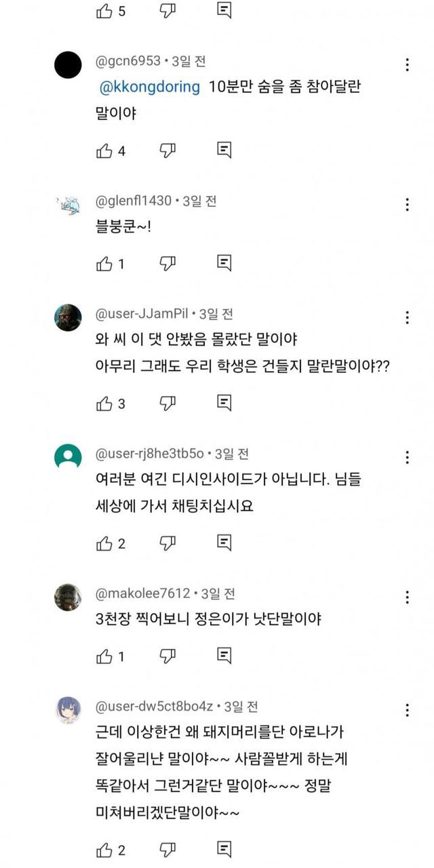Viewport: 434px width, 868px height.
Task: Open the overflow menu for @glenfl1430's comment
Action: coord(407,205)
